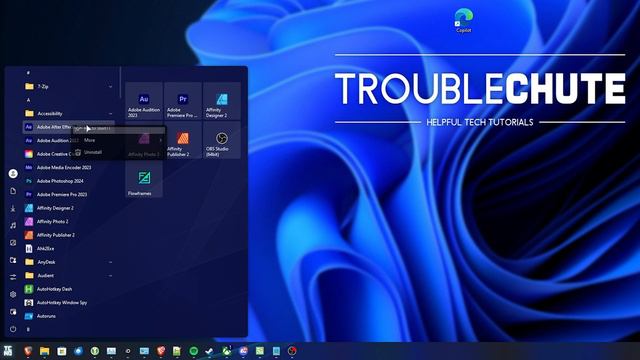Expand the AnyDesk folder chevron
640x360 pixels.
point(110,262)
